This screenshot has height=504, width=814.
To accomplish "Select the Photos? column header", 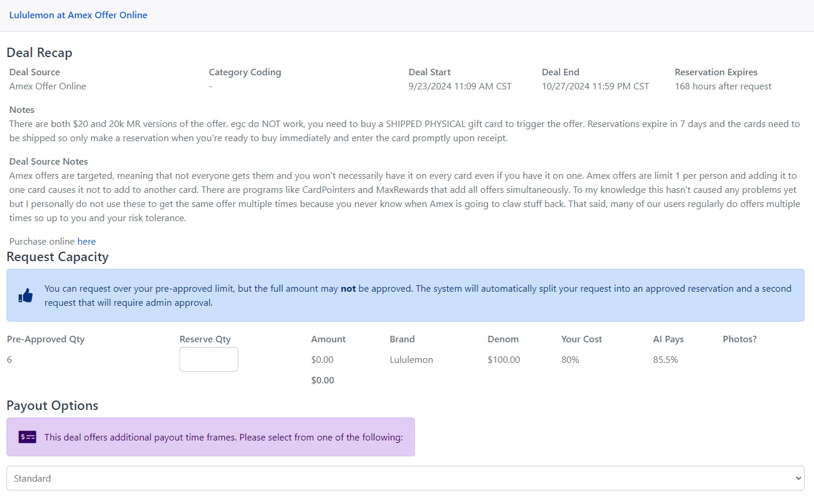I will (x=739, y=339).
